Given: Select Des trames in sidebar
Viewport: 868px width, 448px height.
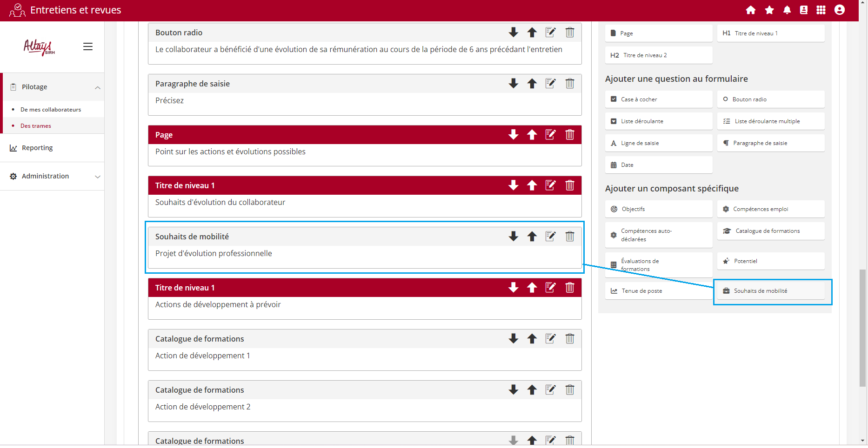Looking at the screenshot, I should tap(36, 126).
